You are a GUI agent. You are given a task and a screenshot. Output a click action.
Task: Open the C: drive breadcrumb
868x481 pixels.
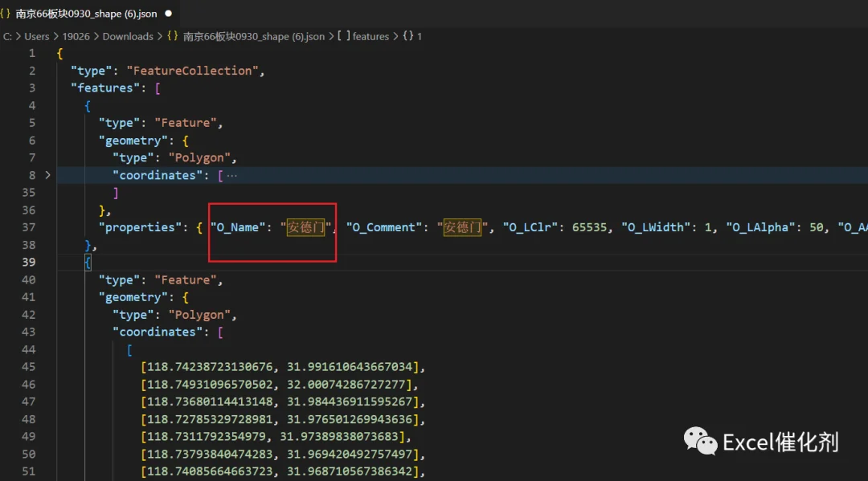click(7, 36)
